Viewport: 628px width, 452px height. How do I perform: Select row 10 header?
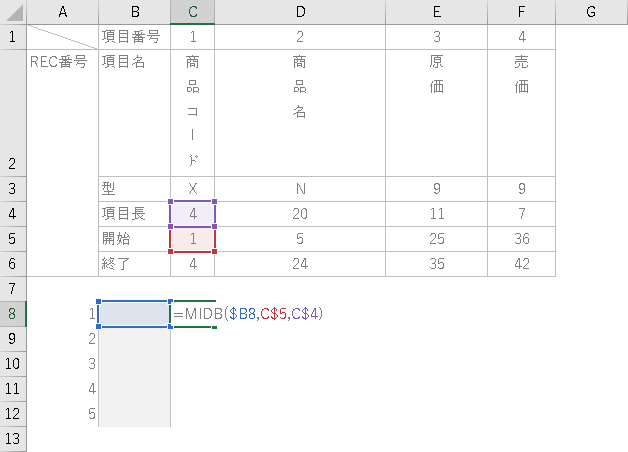pyautogui.click(x=13, y=364)
